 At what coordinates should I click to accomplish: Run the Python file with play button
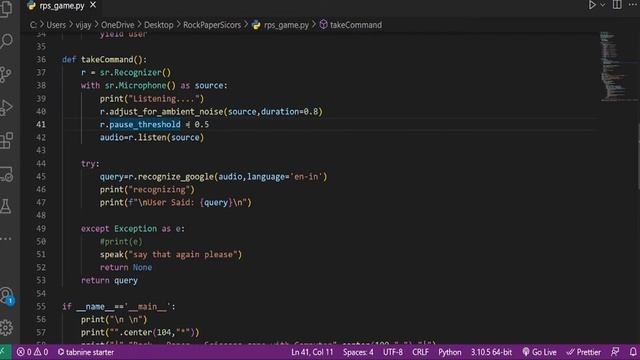[x=592, y=5]
